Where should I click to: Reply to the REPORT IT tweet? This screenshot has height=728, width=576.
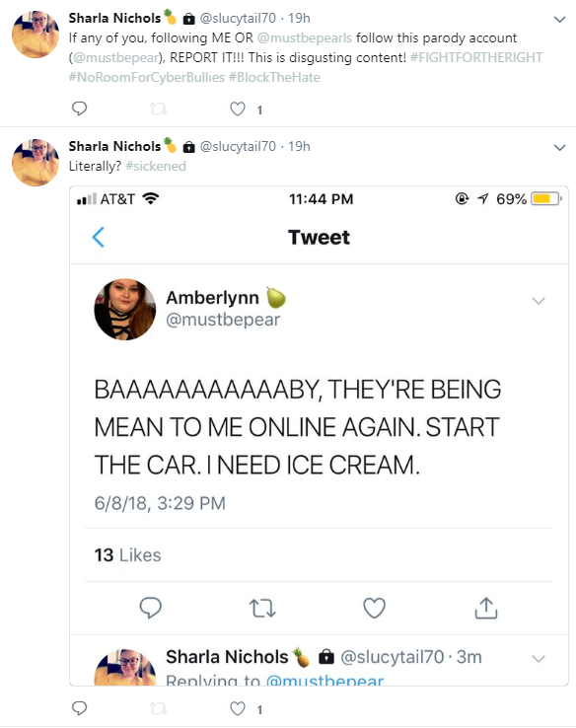(79, 109)
